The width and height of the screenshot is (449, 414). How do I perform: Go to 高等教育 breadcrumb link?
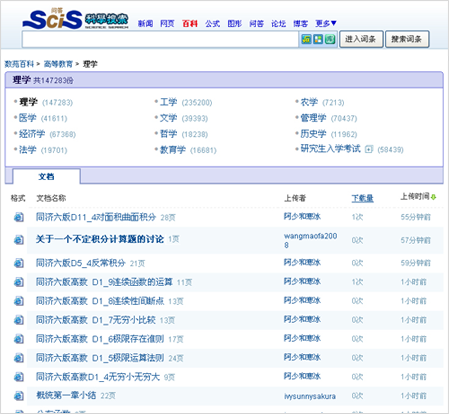(x=58, y=64)
